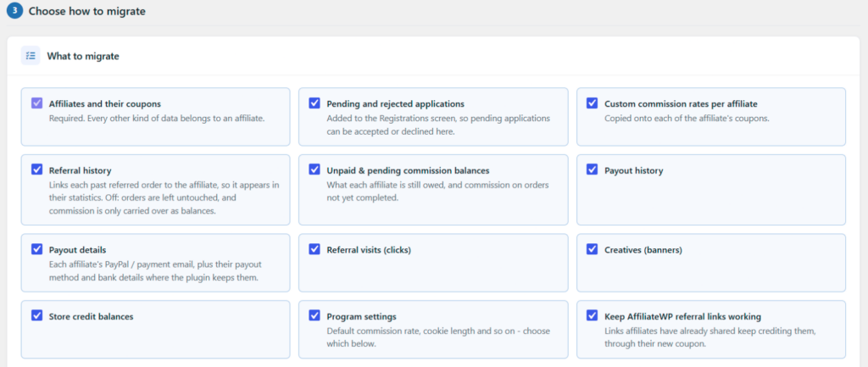Click the Referral history description text
Image resolution: width=868 pixels, height=367 pixels.
click(164, 198)
